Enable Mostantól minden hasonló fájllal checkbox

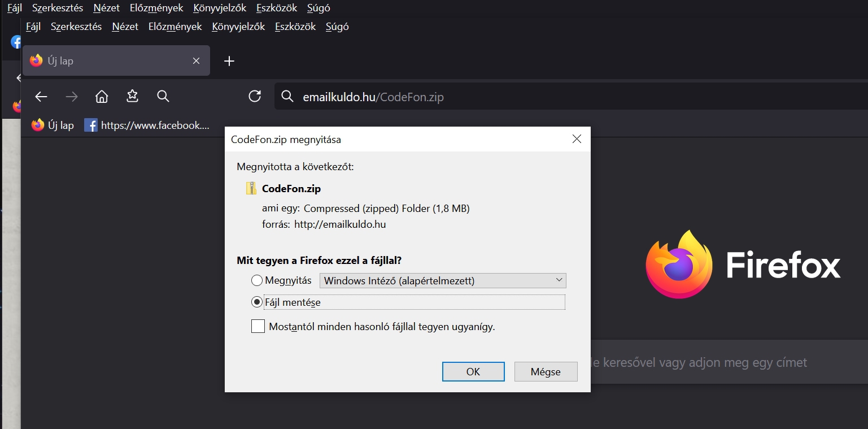[x=258, y=326]
